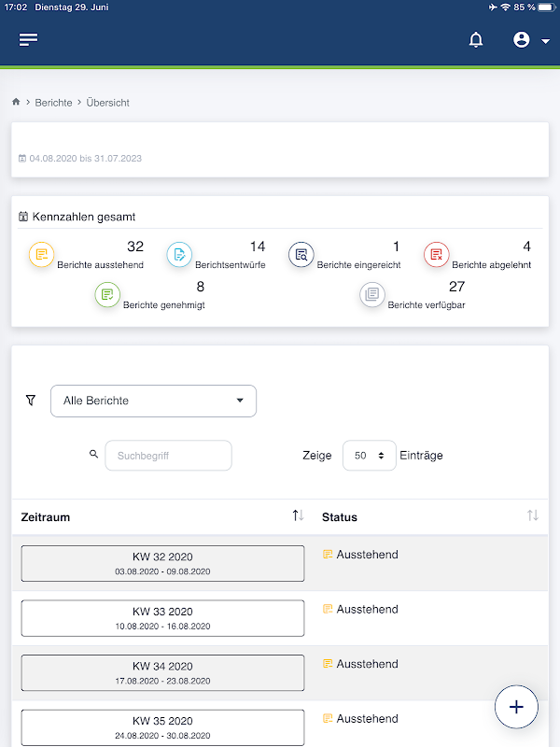The image size is (560, 747).
Task: Click the Berichte verfügbar icon
Action: (x=372, y=295)
